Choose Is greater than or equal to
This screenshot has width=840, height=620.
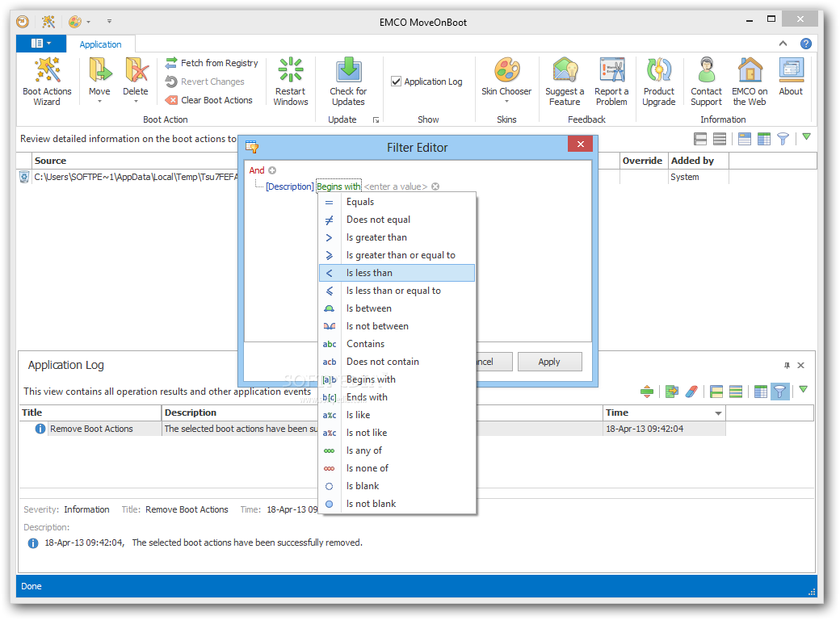tap(397, 255)
